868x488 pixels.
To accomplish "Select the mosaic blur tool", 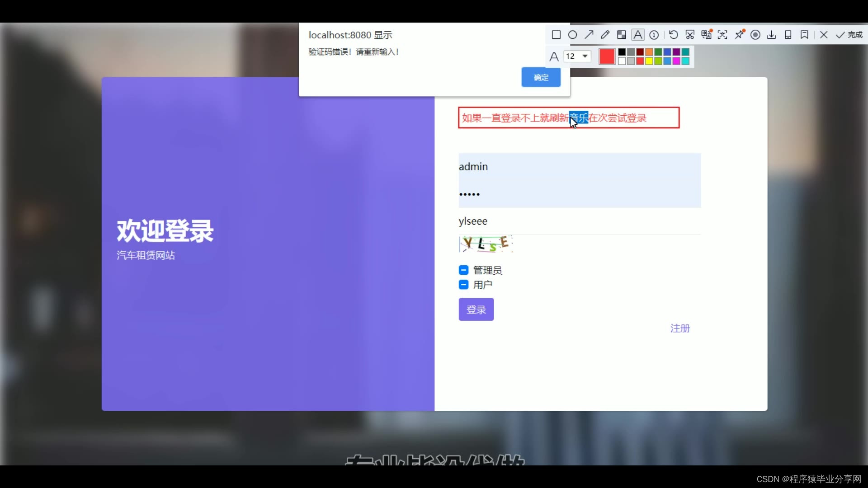I will tap(622, 35).
